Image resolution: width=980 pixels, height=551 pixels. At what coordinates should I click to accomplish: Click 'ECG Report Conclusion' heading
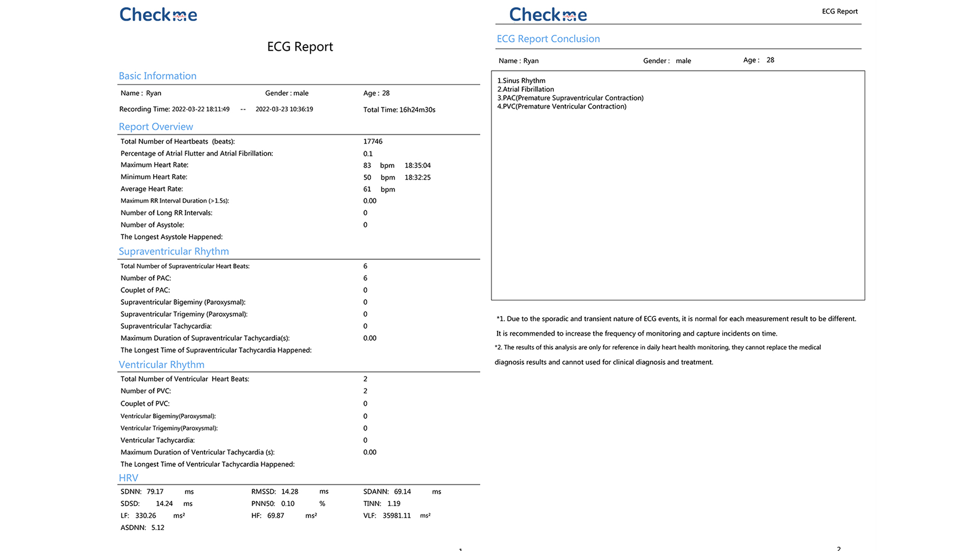click(x=548, y=39)
